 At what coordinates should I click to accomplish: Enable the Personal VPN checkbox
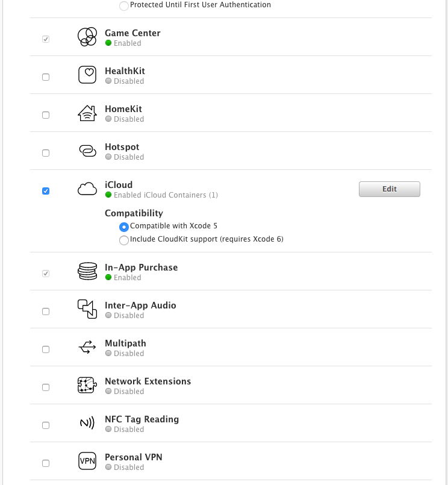tap(46, 463)
